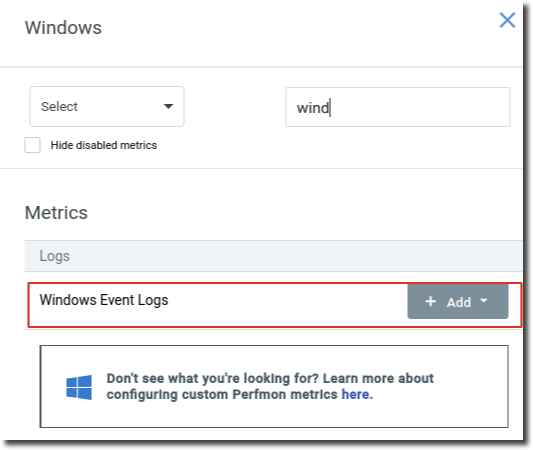
Task: Select the Windows Event Logs row
Action: click(x=274, y=305)
